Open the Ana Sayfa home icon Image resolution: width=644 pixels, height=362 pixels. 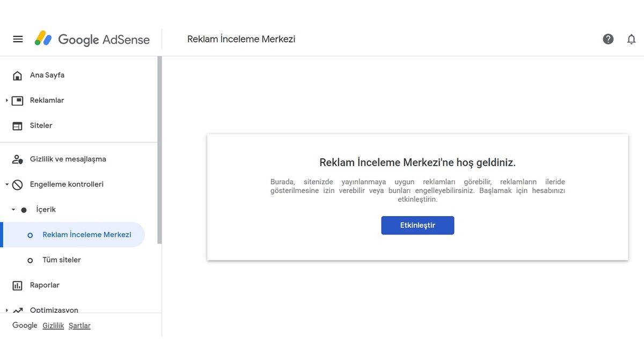click(17, 74)
